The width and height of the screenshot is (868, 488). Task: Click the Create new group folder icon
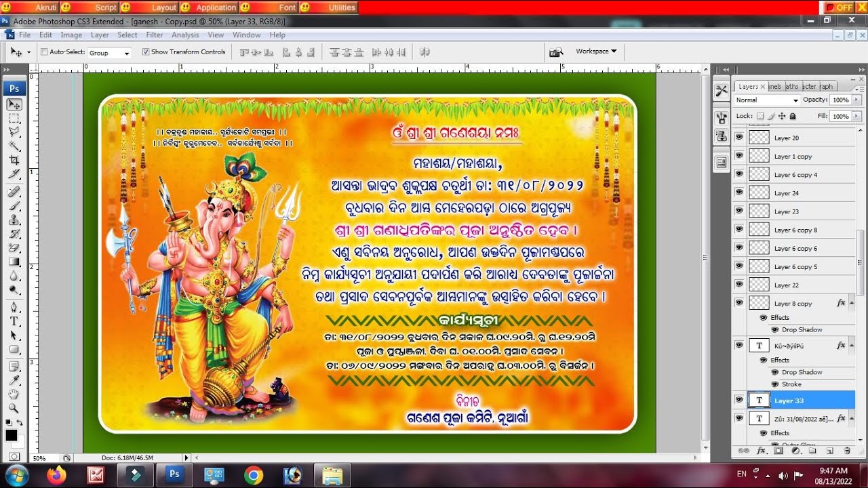[x=812, y=451]
